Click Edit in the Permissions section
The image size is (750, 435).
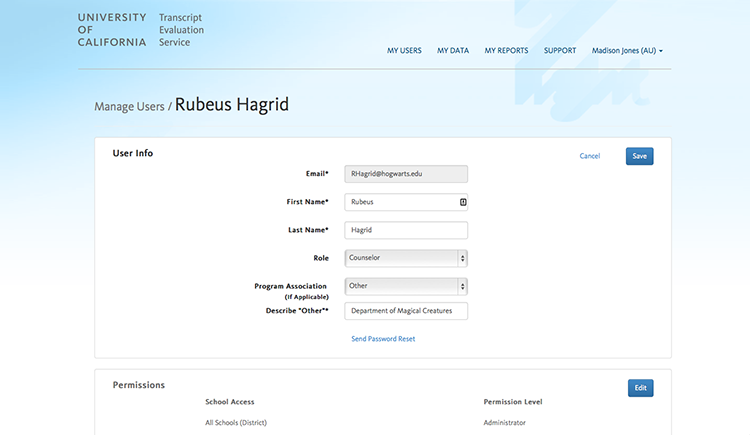point(640,388)
